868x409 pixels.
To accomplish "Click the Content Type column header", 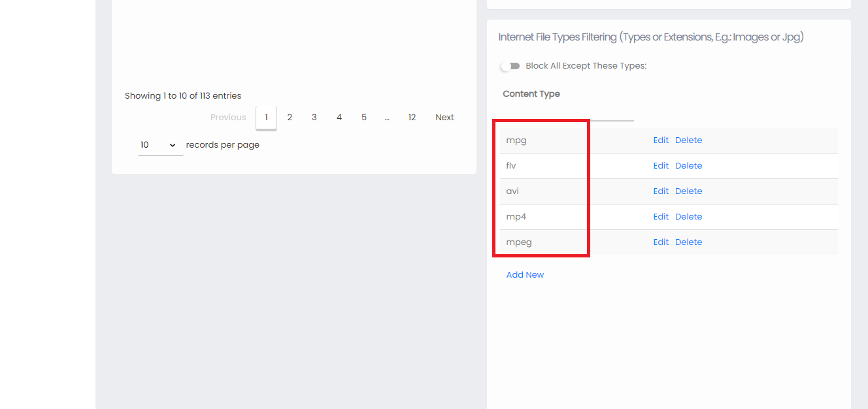I will [x=531, y=94].
